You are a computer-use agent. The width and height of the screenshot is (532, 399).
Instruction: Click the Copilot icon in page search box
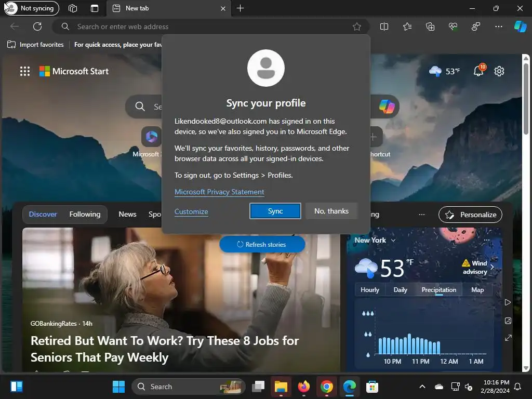[387, 107]
